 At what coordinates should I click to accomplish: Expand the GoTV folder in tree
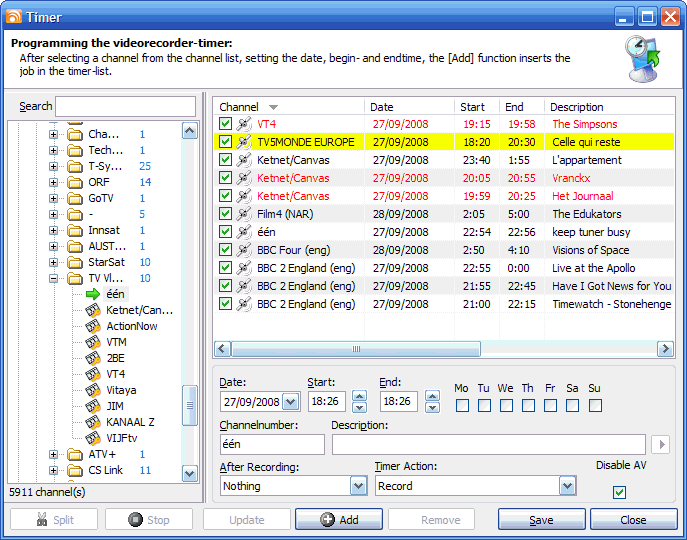54,198
